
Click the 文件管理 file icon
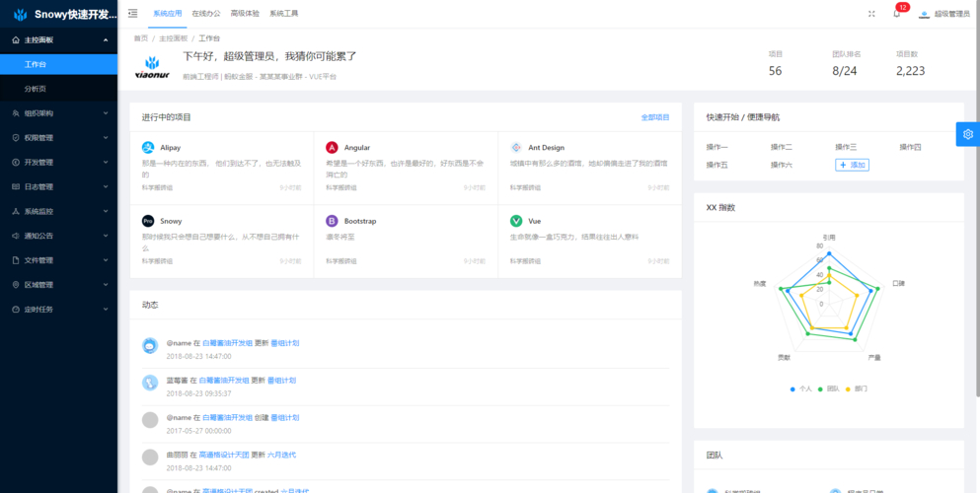click(16, 260)
